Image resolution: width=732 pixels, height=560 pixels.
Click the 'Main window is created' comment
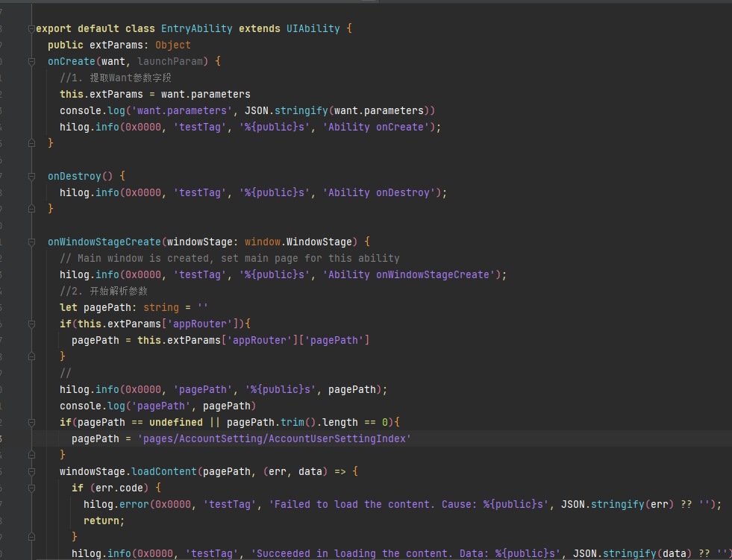(x=230, y=259)
